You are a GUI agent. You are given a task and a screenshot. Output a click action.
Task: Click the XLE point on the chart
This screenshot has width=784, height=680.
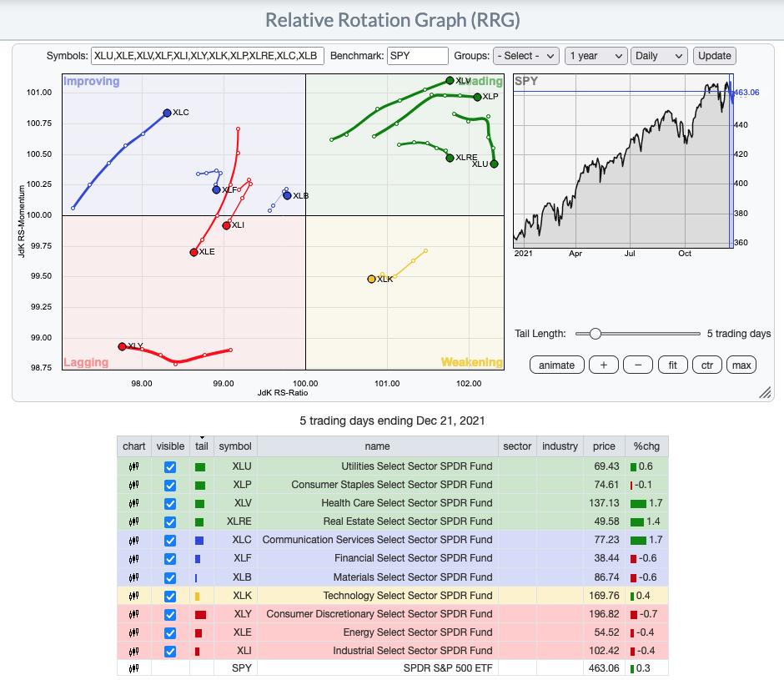point(193,252)
